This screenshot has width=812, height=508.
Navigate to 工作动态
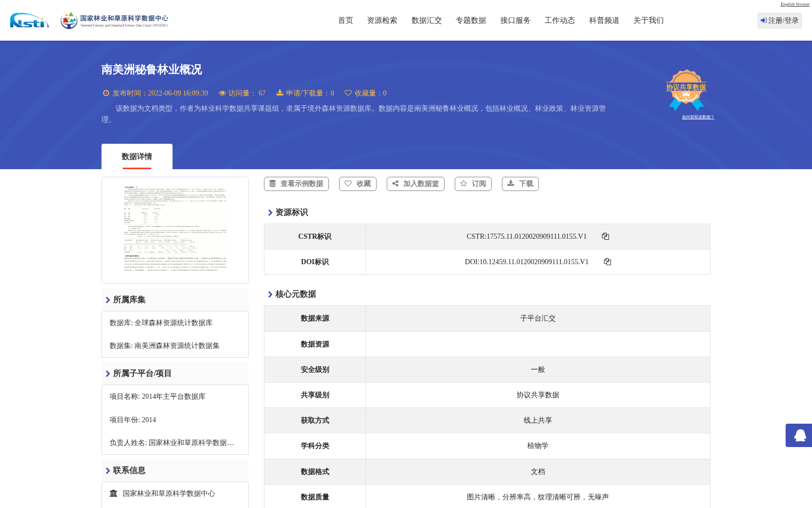point(560,20)
